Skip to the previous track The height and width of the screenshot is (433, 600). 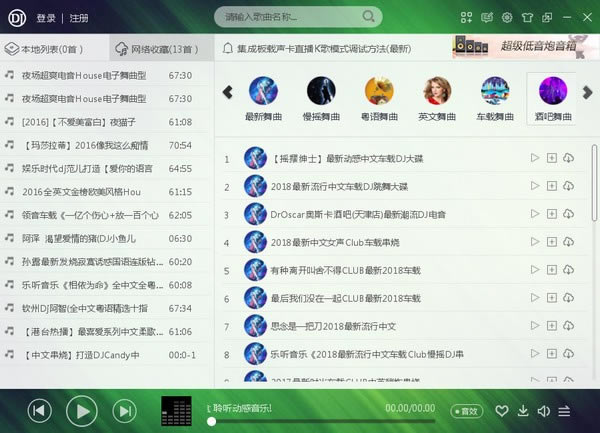[39, 410]
